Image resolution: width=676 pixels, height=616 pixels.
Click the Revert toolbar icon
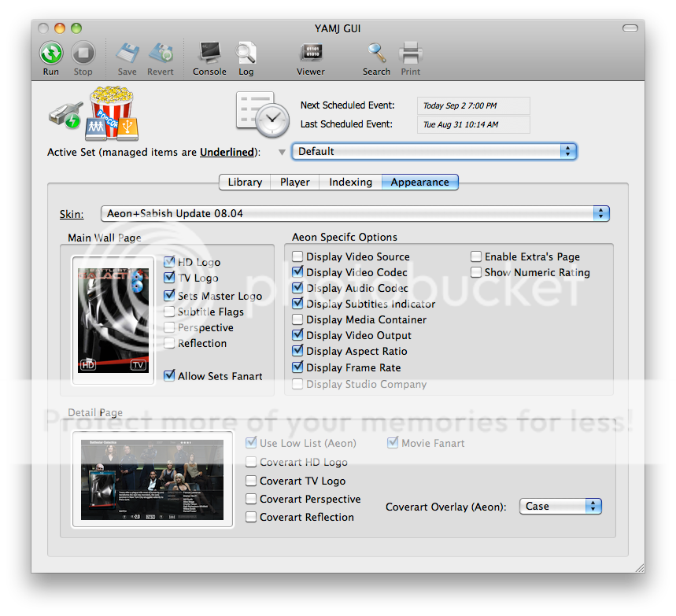point(161,55)
